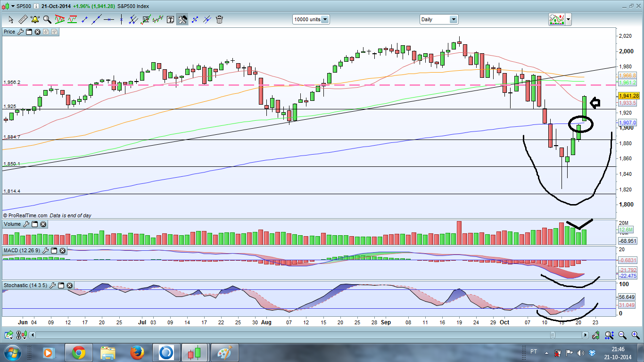Expand the add-indicator button's dropdown arrow

tap(568, 19)
